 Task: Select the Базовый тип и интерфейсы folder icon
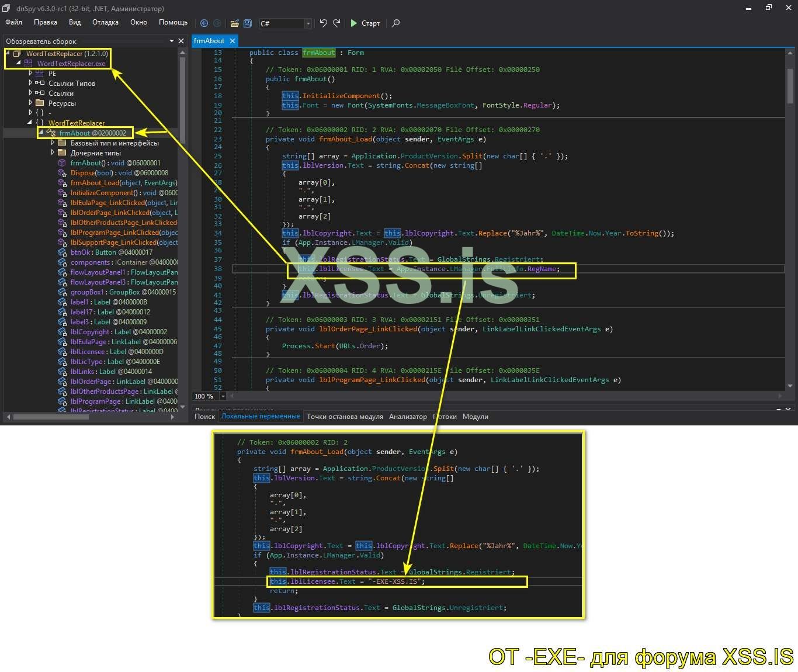coord(62,143)
